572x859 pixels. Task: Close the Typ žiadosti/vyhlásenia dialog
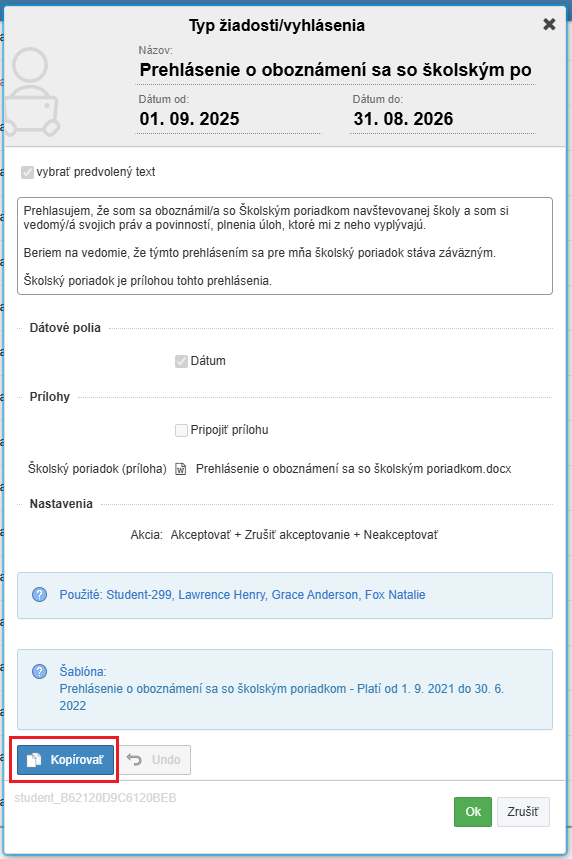(549, 24)
